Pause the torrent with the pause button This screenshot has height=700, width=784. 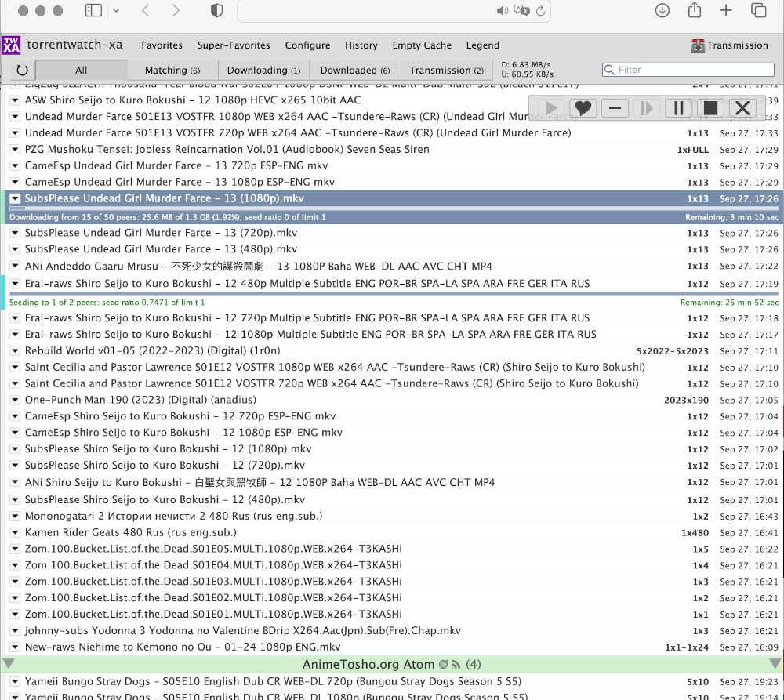678,107
